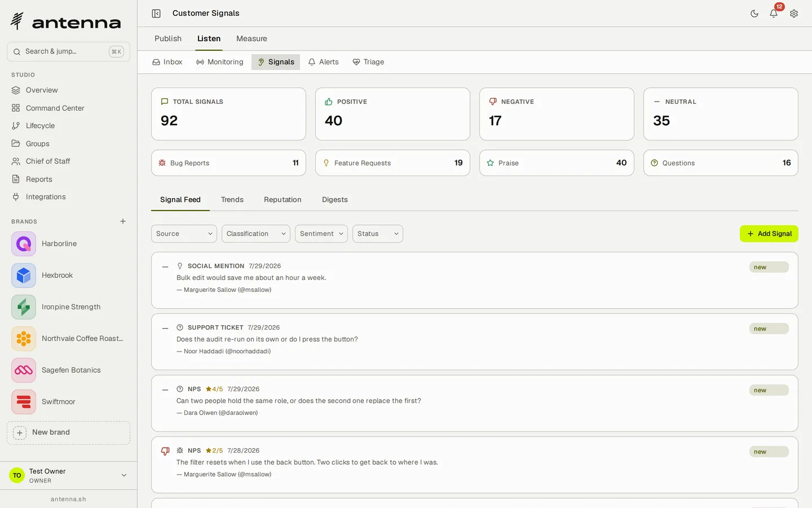Image resolution: width=812 pixels, height=508 pixels.
Task: Open the Neutral stat card
Action: point(721,114)
